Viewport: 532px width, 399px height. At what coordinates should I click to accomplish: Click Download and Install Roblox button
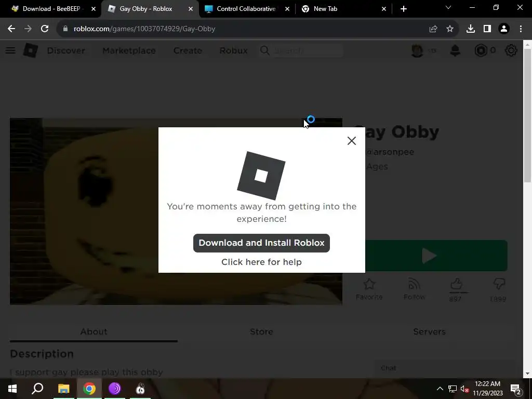(261, 243)
